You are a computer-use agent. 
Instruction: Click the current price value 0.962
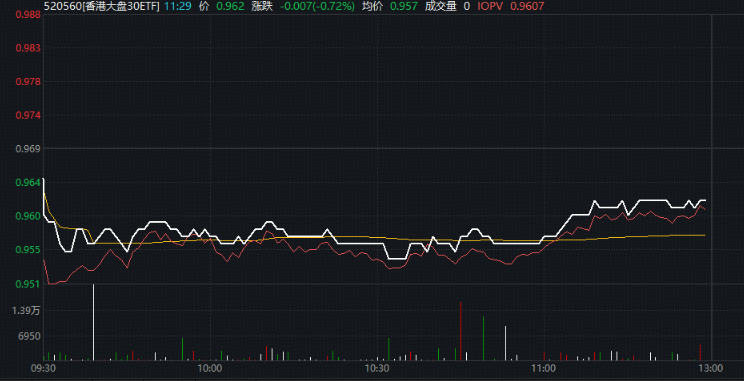pyautogui.click(x=230, y=6)
